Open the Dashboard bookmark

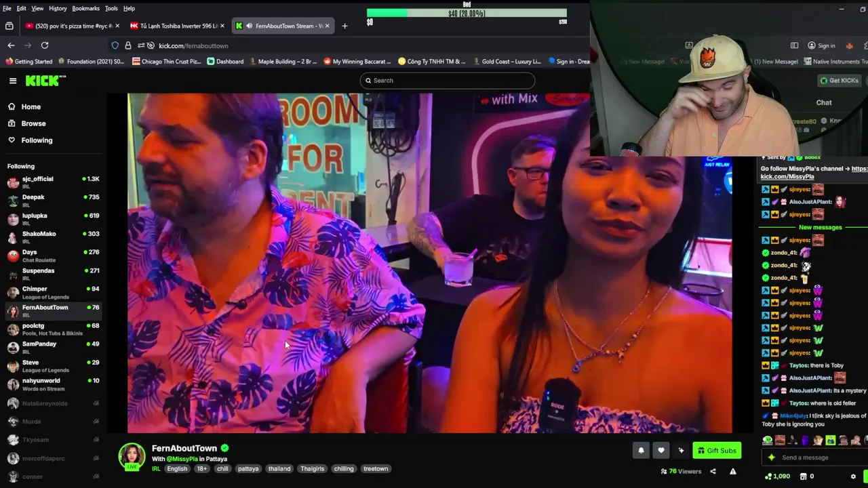pos(225,61)
